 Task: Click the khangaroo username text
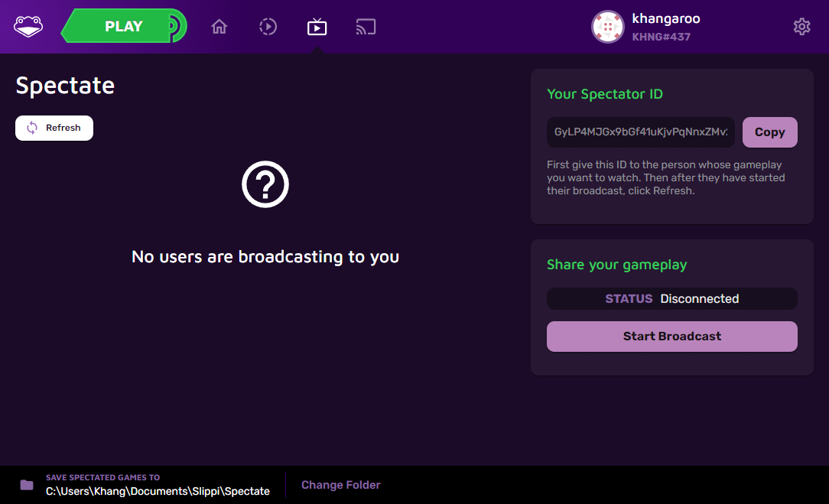(x=665, y=19)
